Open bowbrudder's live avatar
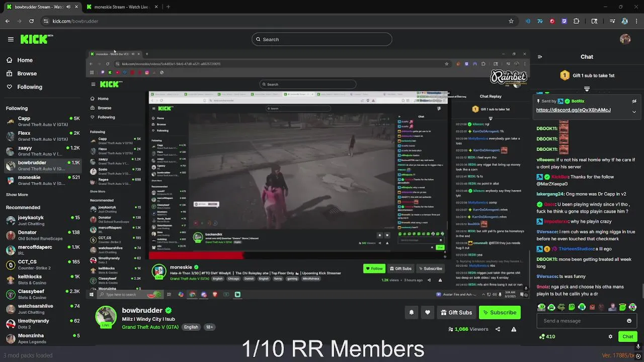The height and width of the screenshot is (362, 644). point(106,317)
